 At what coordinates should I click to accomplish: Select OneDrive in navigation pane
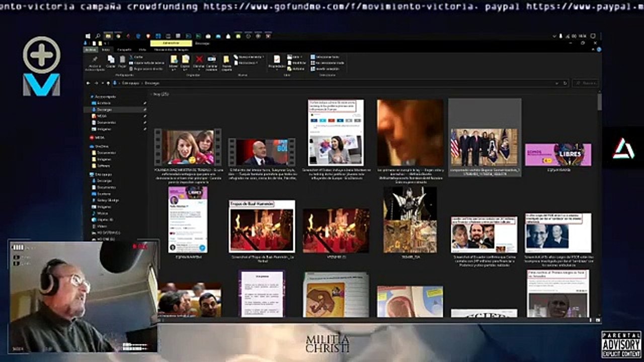tap(100, 146)
